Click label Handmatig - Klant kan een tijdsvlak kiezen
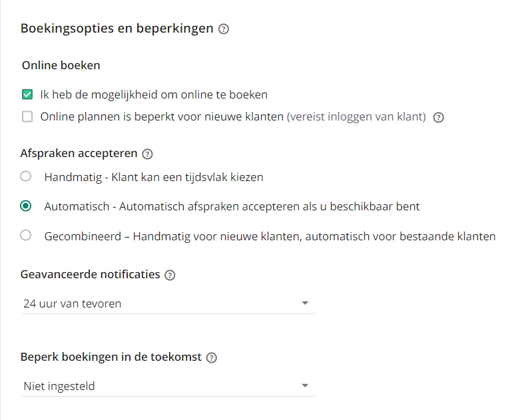This screenshot has height=420, width=510. [154, 178]
